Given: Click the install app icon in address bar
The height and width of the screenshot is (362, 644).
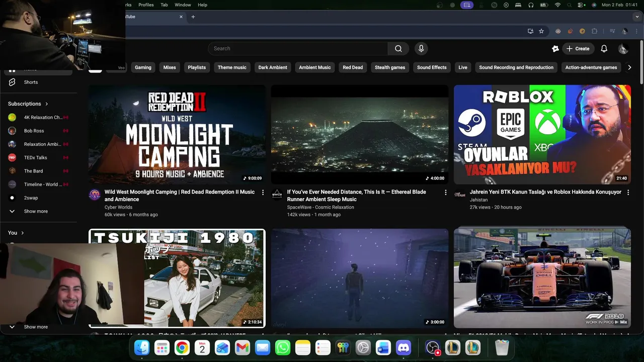Looking at the screenshot, I should click(x=530, y=31).
